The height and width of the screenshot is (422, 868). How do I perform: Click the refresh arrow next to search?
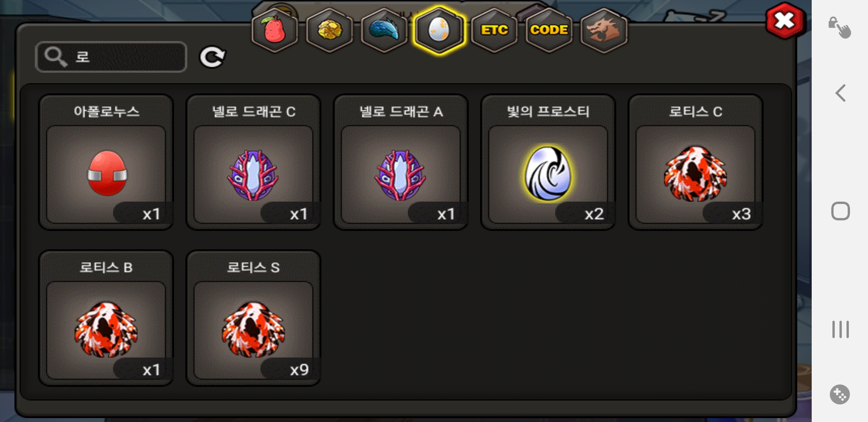tap(212, 57)
